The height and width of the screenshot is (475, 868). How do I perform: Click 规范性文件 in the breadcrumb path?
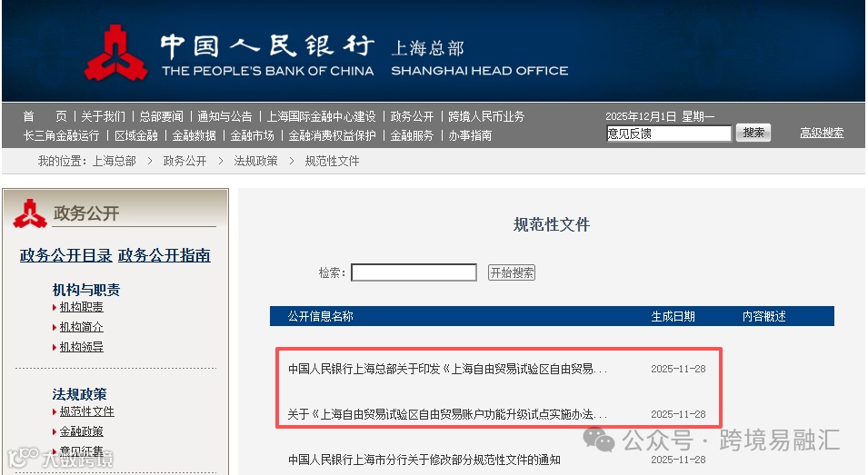click(332, 161)
